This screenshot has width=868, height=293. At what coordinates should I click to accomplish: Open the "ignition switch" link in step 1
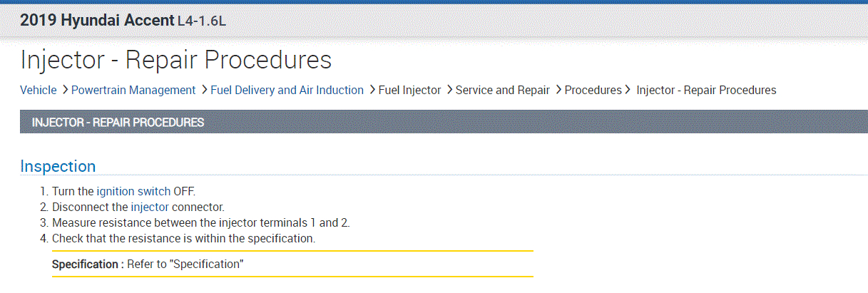(x=133, y=192)
